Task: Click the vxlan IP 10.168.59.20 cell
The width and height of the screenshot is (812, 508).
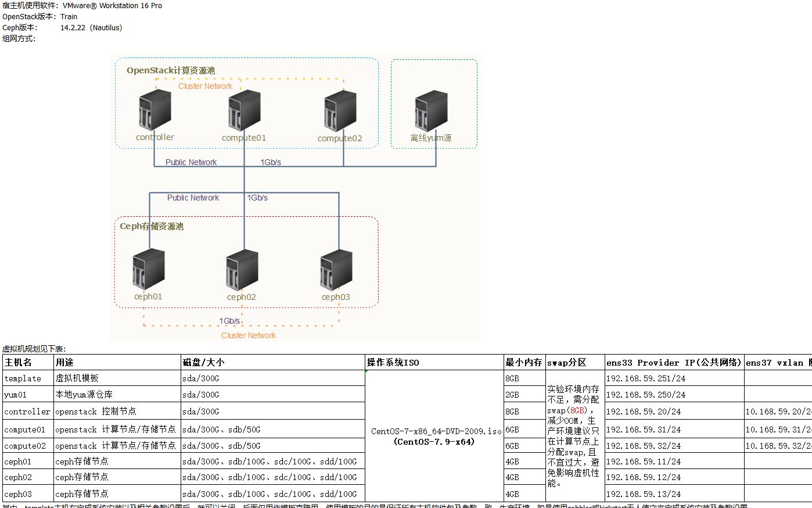Action: pos(778,412)
